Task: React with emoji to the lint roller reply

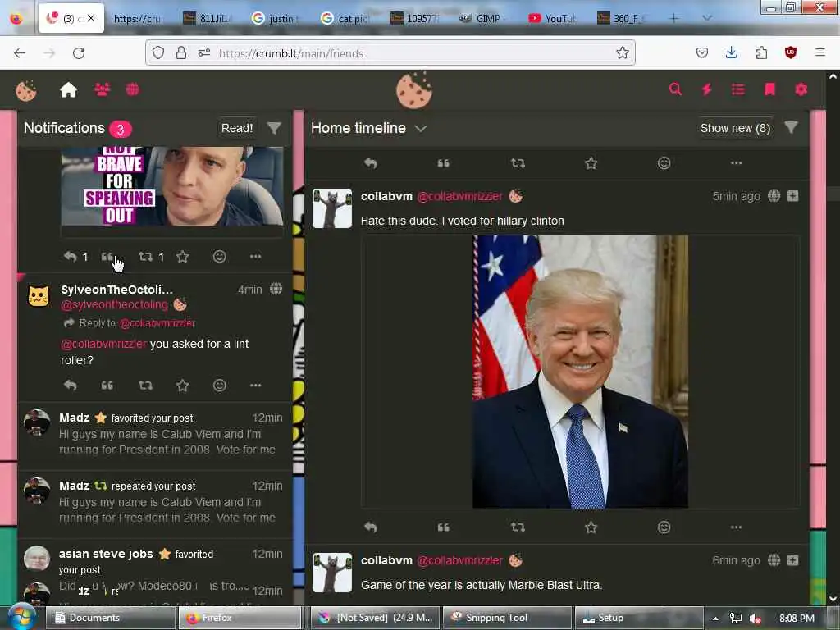Action: (219, 386)
